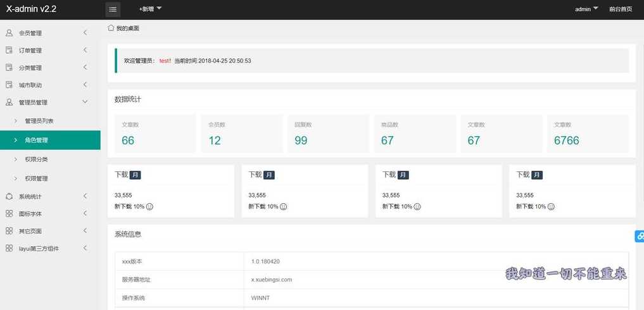644x310 pixels.
Task: Click server address x.xuebingsi.com
Action: point(272,280)
